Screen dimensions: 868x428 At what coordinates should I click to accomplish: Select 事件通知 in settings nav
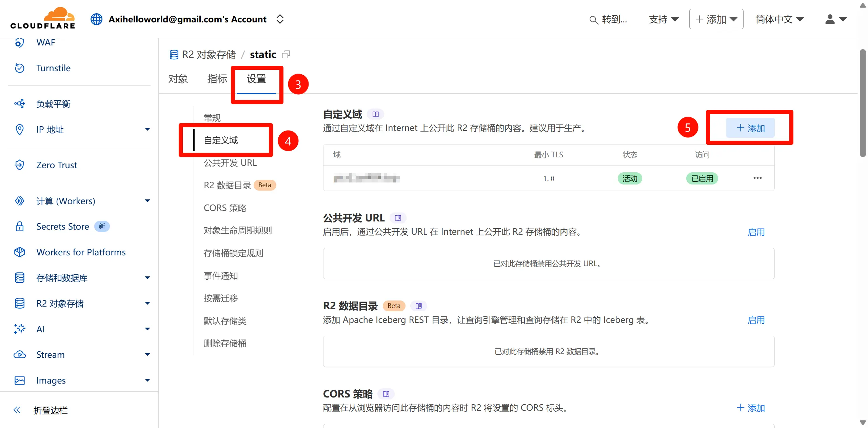click(x=221, y=276)
